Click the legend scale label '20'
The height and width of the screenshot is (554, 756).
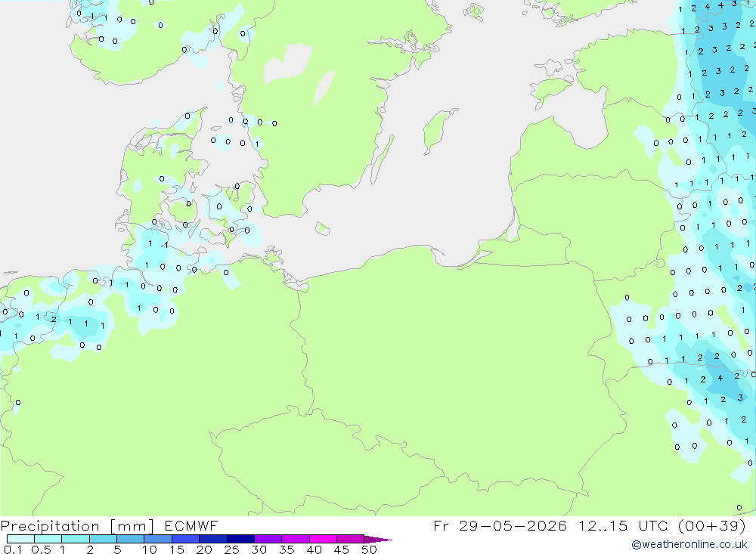click(204, 549)
